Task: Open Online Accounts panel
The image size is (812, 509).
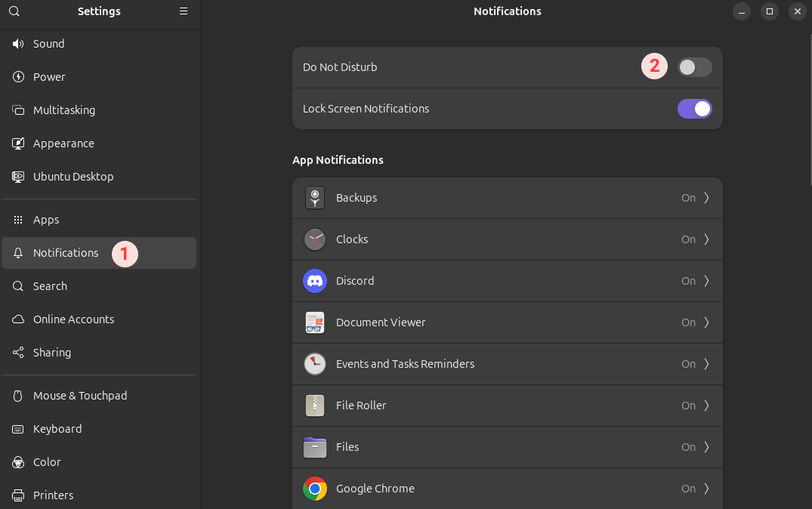Action: (73, 319)
